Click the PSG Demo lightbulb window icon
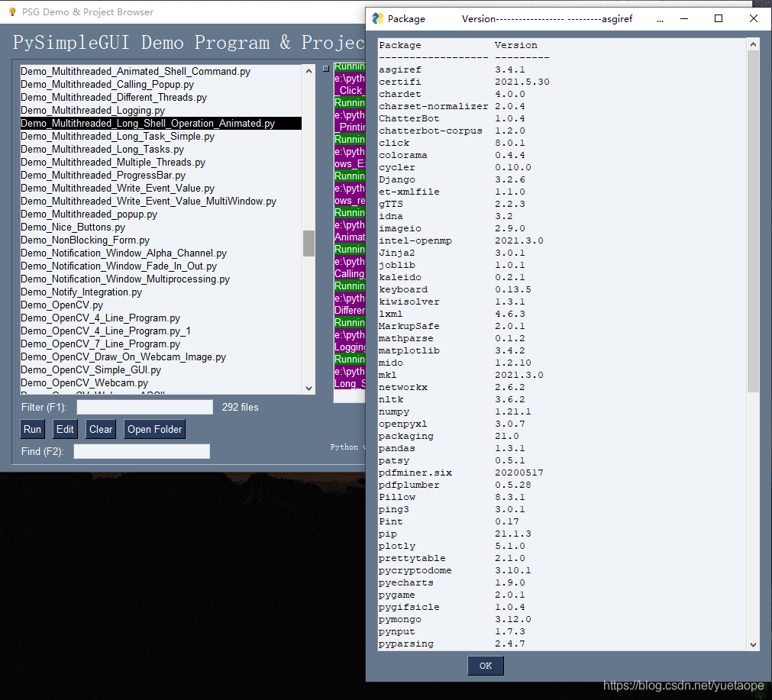The width and height of the screenshot is (772, 700). (12, 11)
